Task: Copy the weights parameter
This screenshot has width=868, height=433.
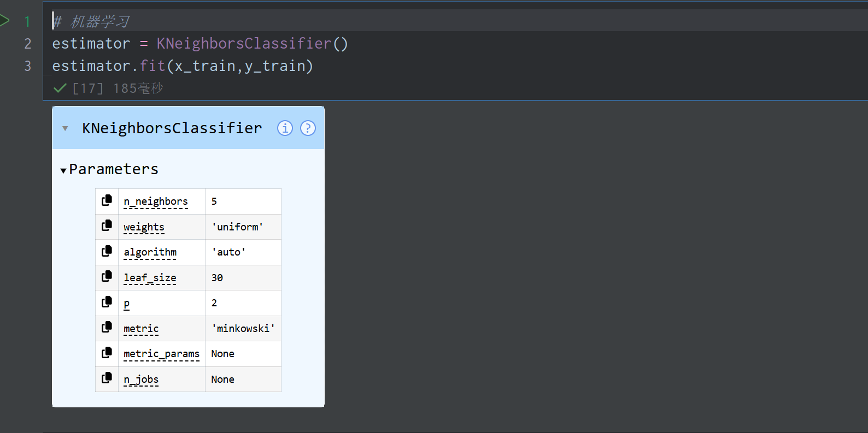Action: (x=107, y=226)
